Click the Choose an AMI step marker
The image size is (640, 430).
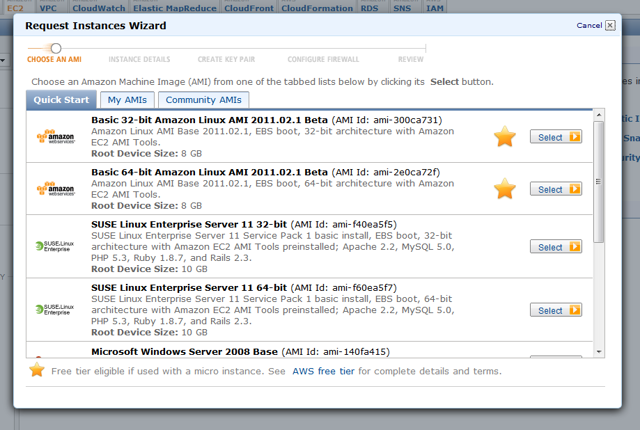[x=56, y=49]
